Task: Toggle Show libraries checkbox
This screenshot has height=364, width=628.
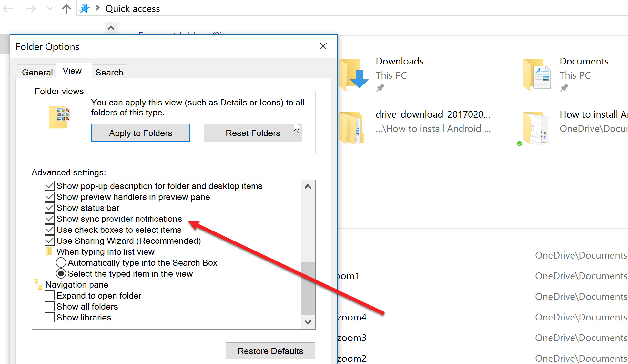Action: click(x=49, y=317)
